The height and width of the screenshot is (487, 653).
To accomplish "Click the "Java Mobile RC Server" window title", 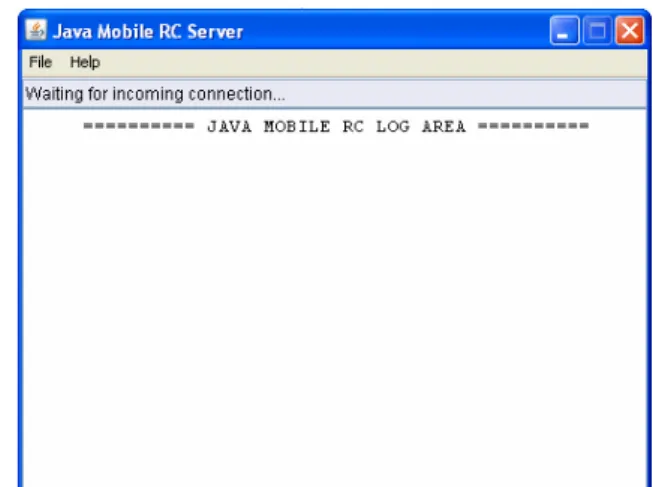I will point(148,32).
